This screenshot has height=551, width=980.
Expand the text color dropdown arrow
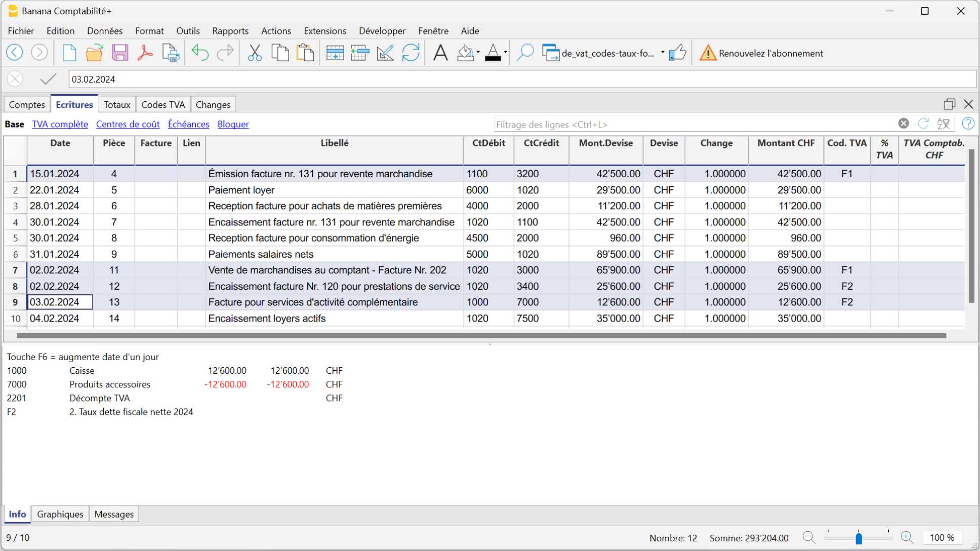point(505,53)
